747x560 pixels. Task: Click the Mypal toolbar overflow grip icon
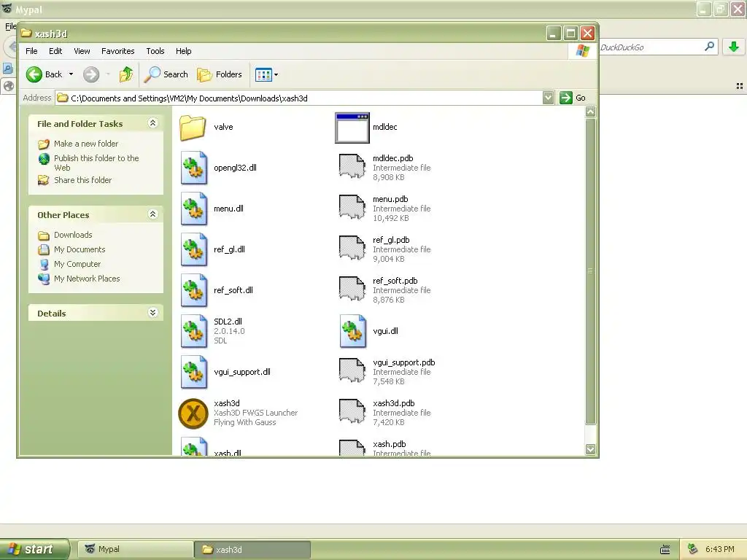pyautogui.click(x=740, y=86)
